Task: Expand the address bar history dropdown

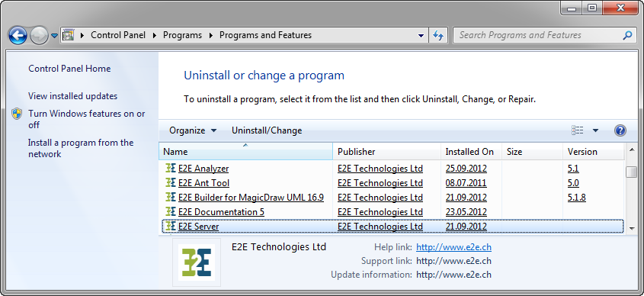Action: tap(421, 36)
